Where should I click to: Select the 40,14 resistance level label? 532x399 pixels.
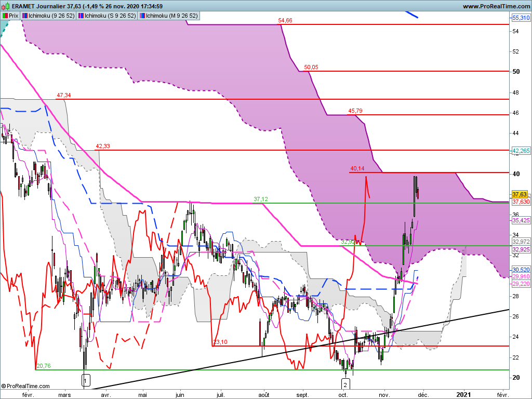click(x=357, y=168)
